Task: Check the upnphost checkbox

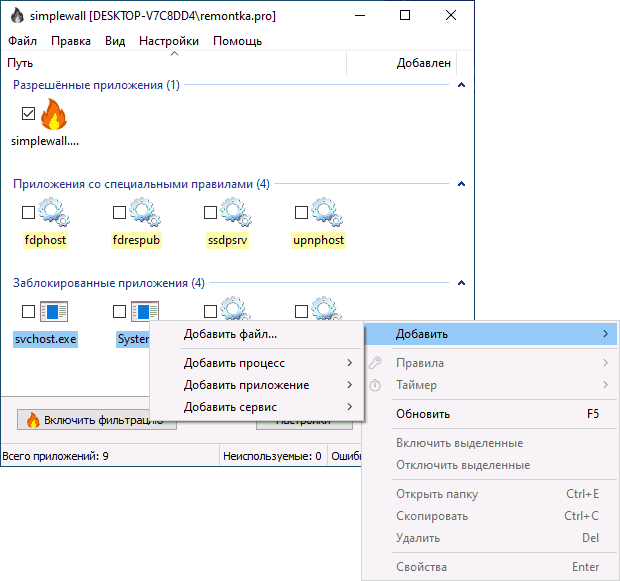Action: [x=301, y=212]
